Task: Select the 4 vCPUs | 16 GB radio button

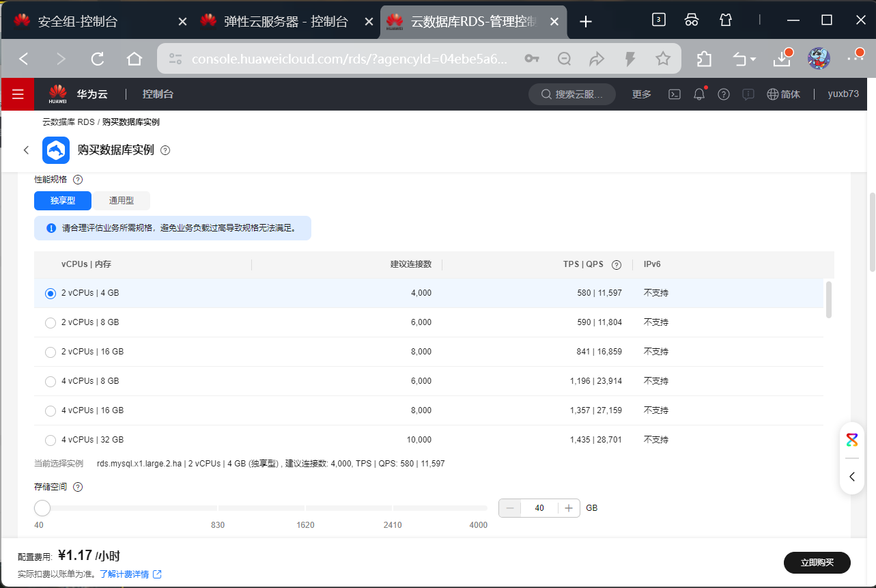Action: coord(50,411)
